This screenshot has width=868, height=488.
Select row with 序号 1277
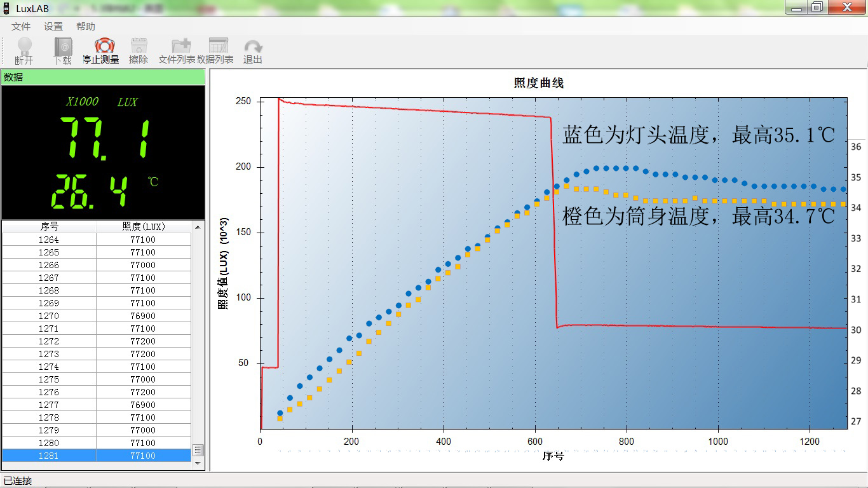click(97, 405)
